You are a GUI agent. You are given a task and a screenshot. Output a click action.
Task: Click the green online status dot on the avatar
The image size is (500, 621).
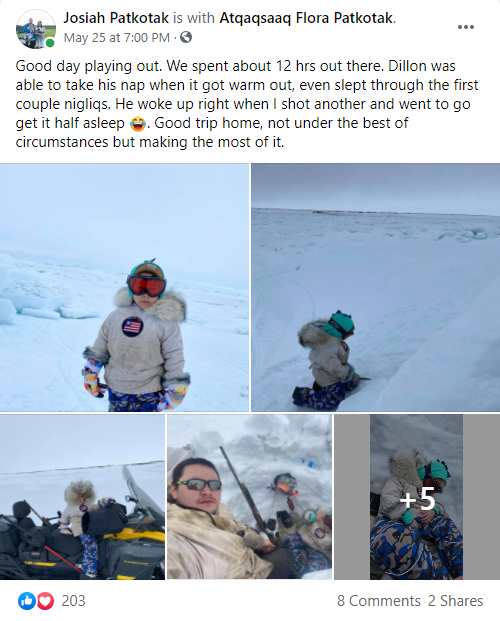pos(50,43)
